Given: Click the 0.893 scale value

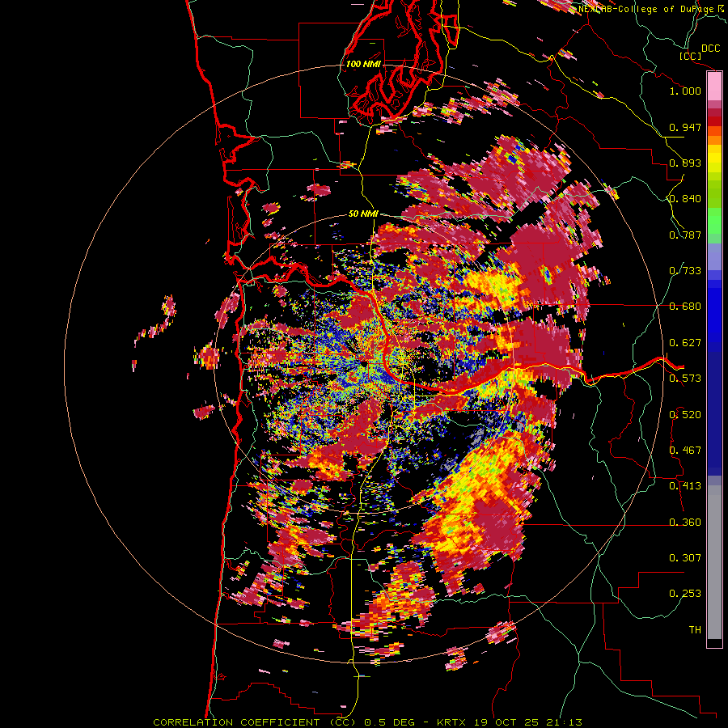Looking at the screenshot, I should (x=685, y=163).
